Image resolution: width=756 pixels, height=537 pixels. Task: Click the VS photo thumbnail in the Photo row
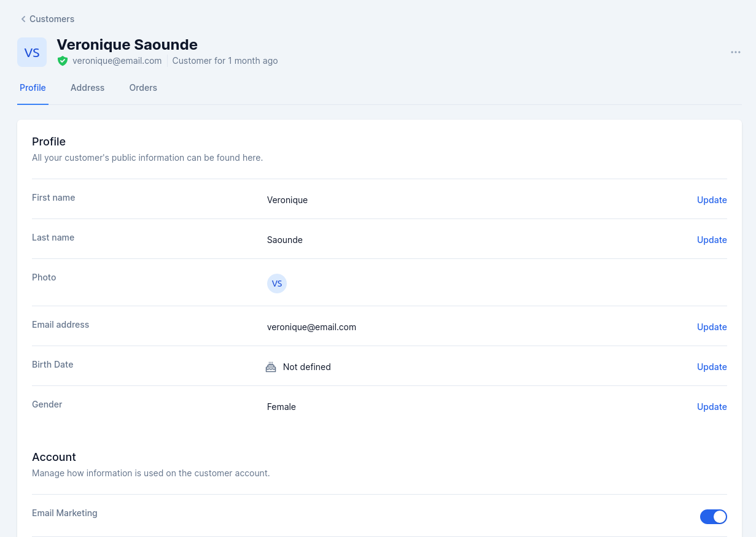(x=277, y=284)
